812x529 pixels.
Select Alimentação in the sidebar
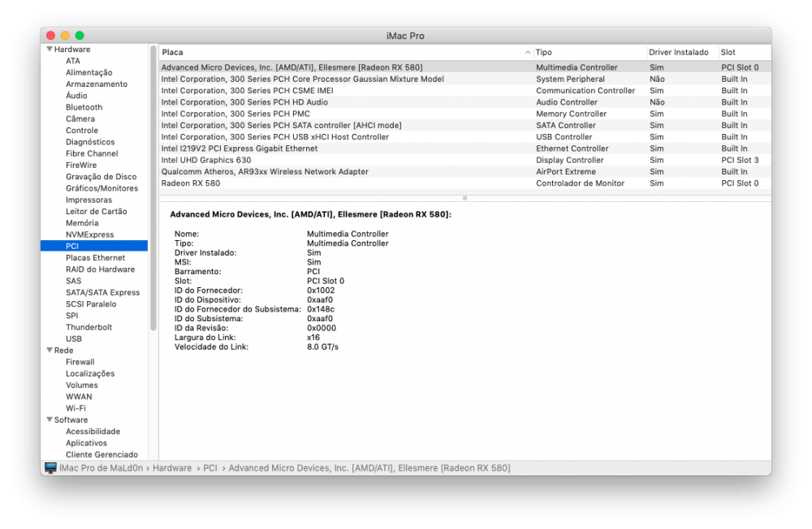point(89,72)
